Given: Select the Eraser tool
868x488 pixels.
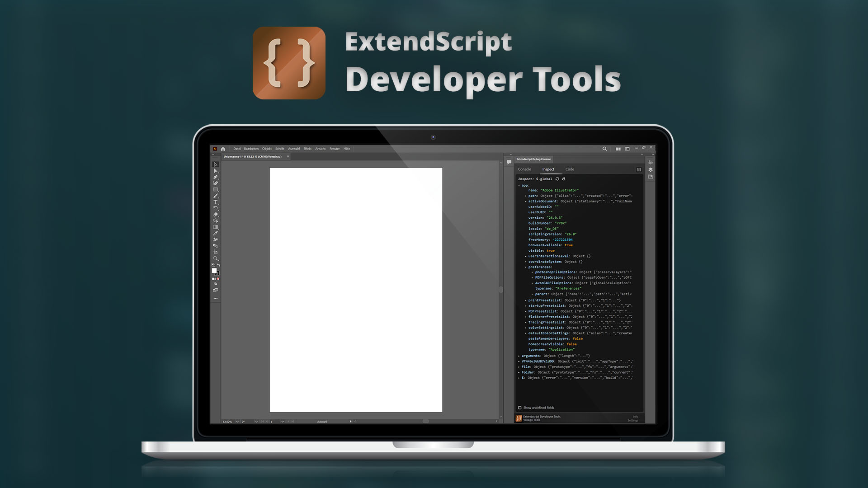Looking at the screenshot, I should (216, 215).
